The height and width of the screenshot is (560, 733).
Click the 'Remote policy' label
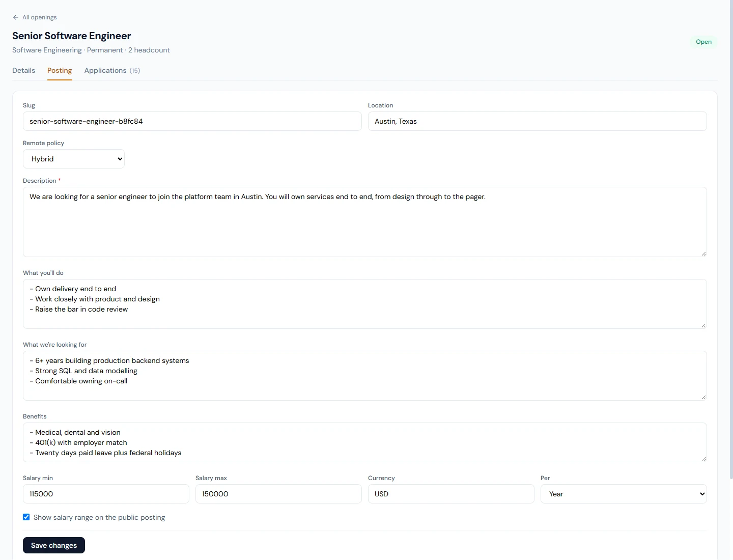pos(43,143)
